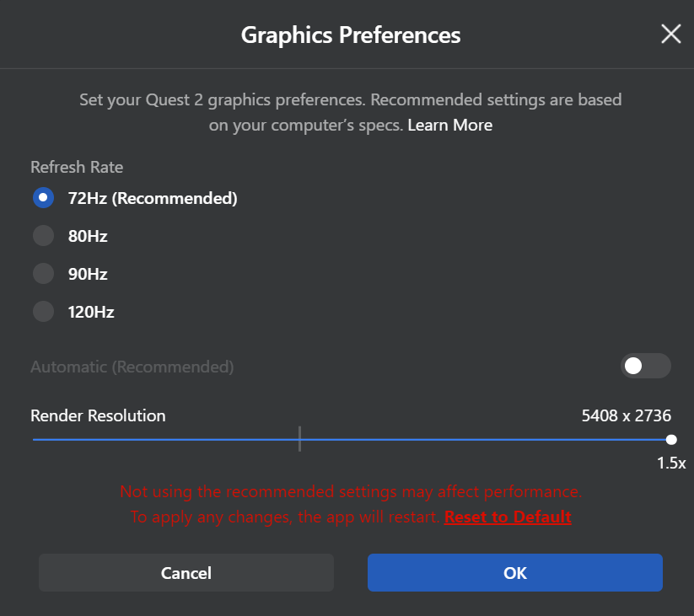Select the 72Hz (Recommended) refresh rate
The height and width of the screenshot is (616, 694).
(43, 198)
